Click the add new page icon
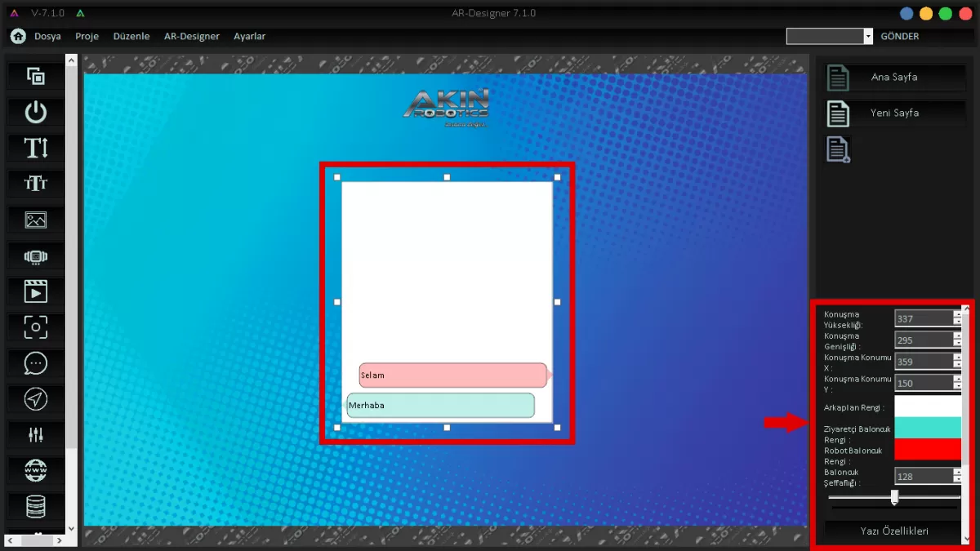This screenshot has height=551, width=980. click(x=839, y=149)
